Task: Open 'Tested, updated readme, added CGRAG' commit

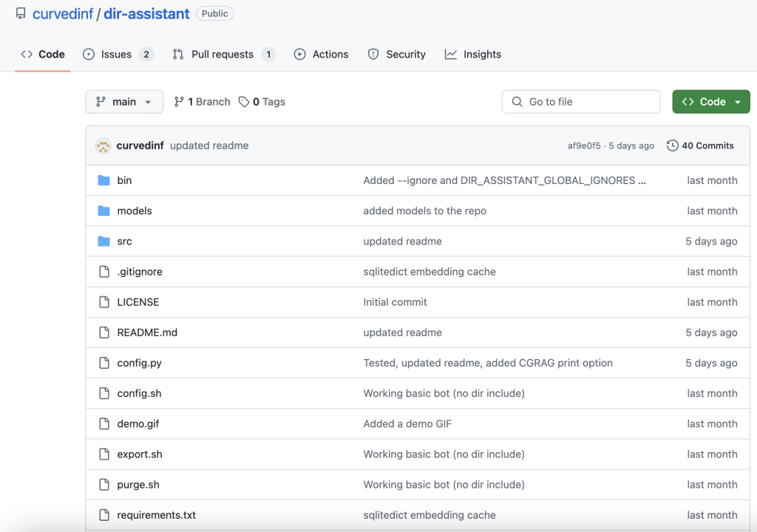Action: click(488, 363)
